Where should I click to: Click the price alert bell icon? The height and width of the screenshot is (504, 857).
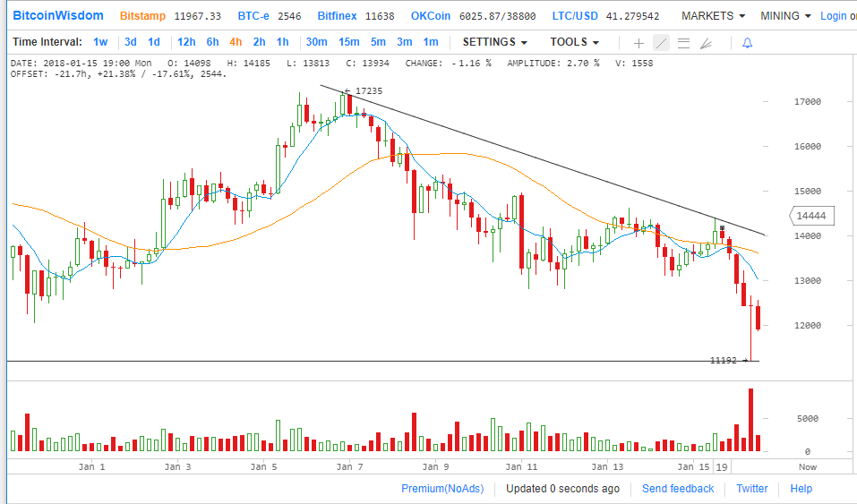coord(747,43)
